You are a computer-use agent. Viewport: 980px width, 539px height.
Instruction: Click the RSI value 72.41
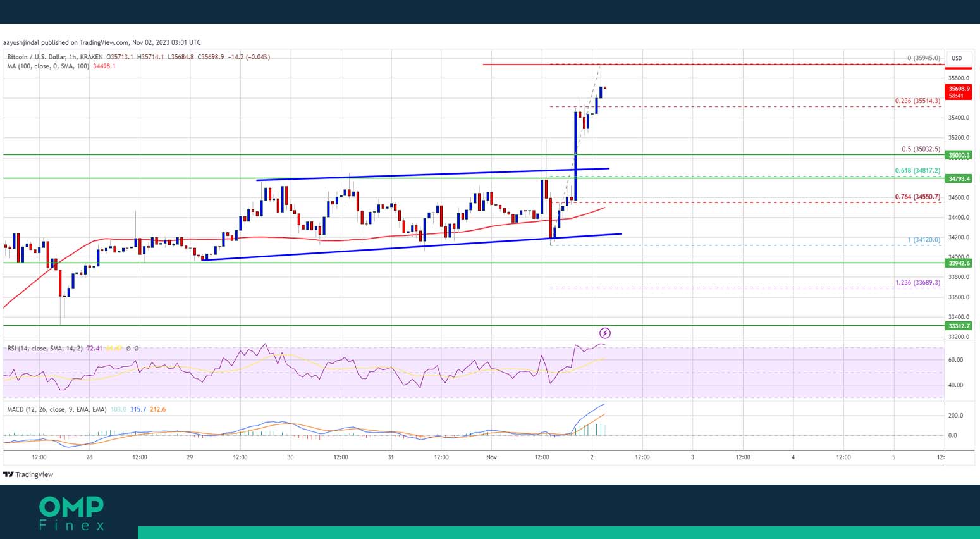click(94, 349)
